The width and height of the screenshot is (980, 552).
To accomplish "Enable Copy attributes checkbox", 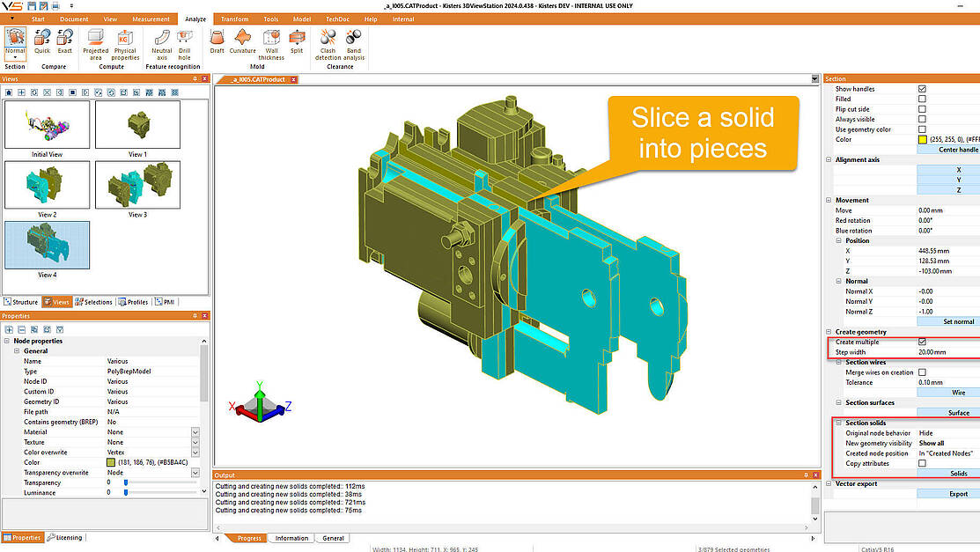I will [922, 463].
